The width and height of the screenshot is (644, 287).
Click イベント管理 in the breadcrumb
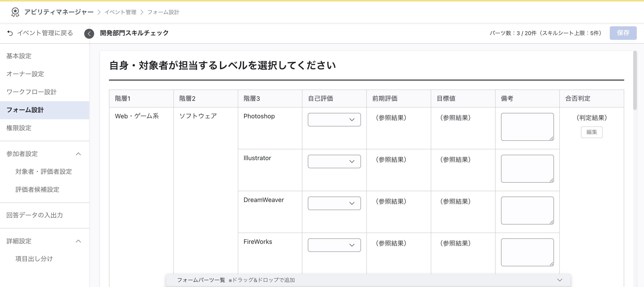[120, 12]
